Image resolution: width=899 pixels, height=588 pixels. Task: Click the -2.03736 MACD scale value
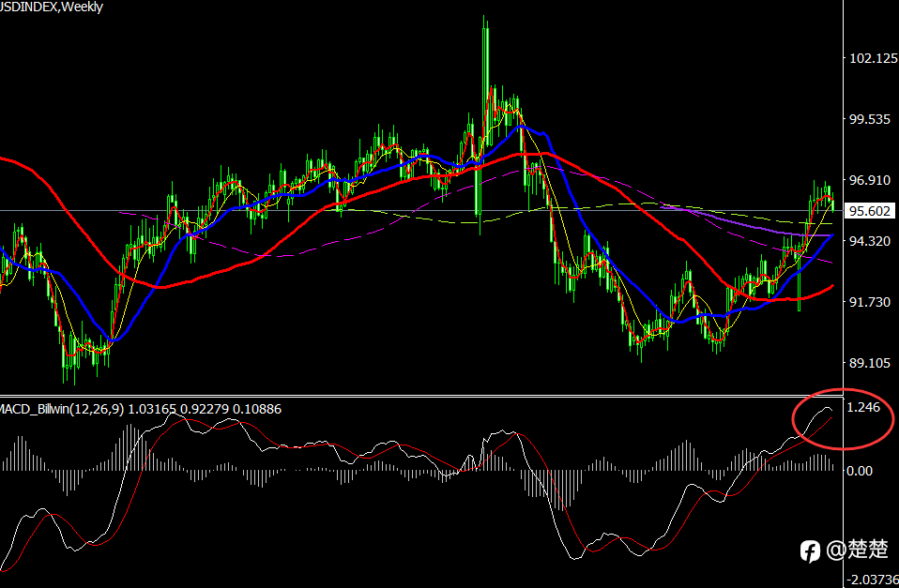(872, 580)
